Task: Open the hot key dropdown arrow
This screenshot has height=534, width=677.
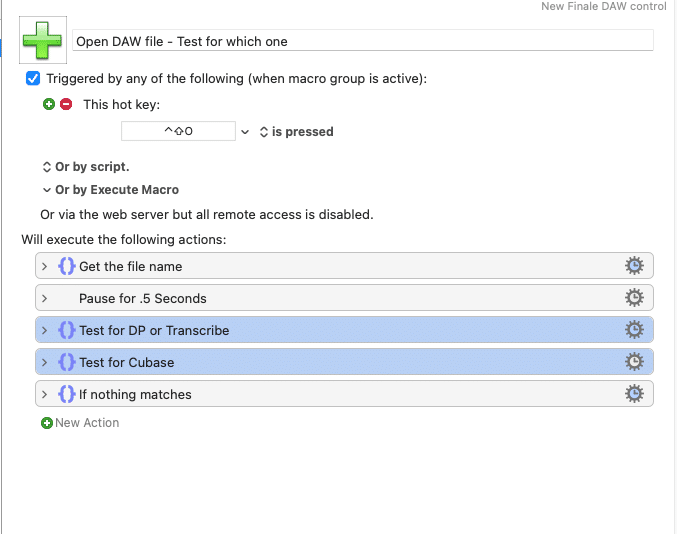Action: coord(245,131)
